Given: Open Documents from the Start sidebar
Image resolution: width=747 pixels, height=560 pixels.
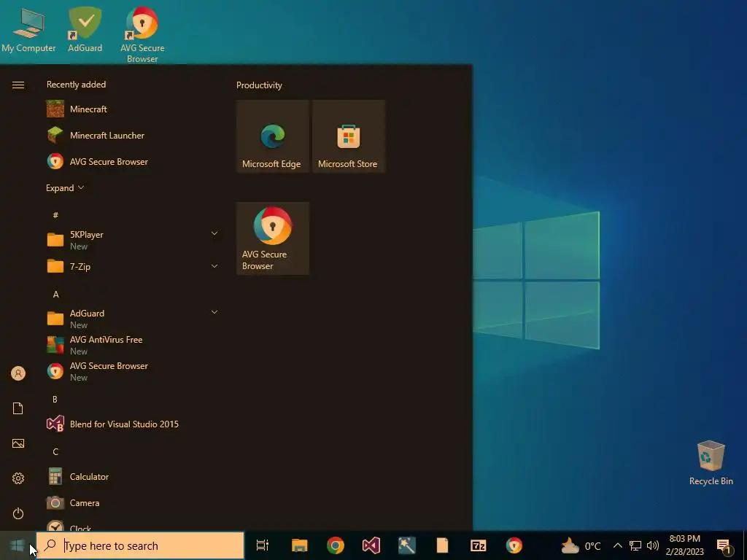Looking at the screenshot, I should [18, 408].
